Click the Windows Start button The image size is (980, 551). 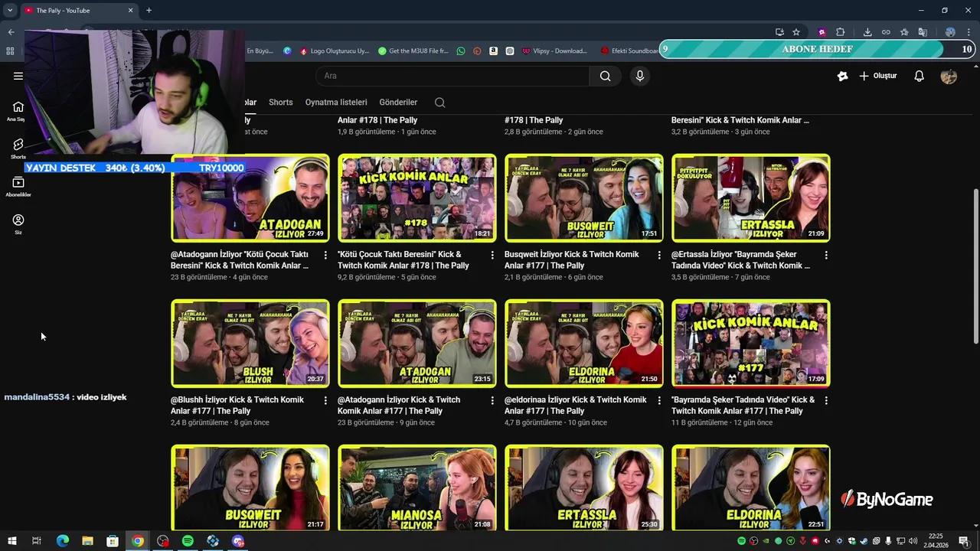click(11, 541)
